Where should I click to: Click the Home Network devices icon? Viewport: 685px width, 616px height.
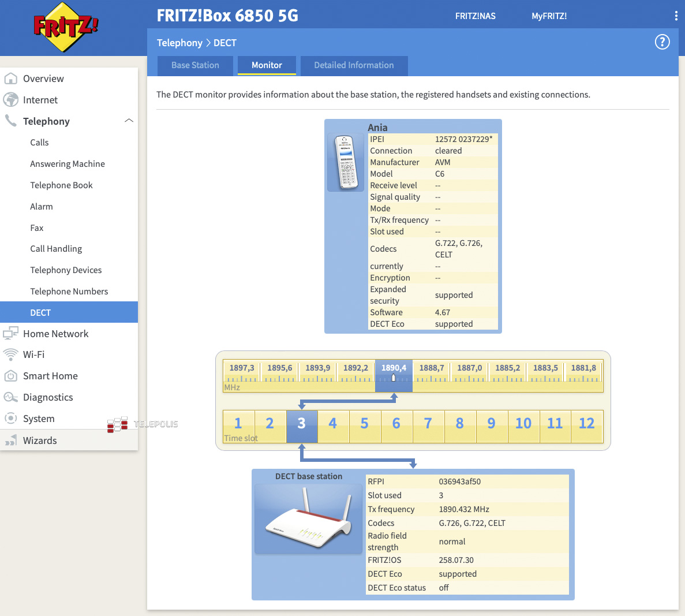pos(10,334)
